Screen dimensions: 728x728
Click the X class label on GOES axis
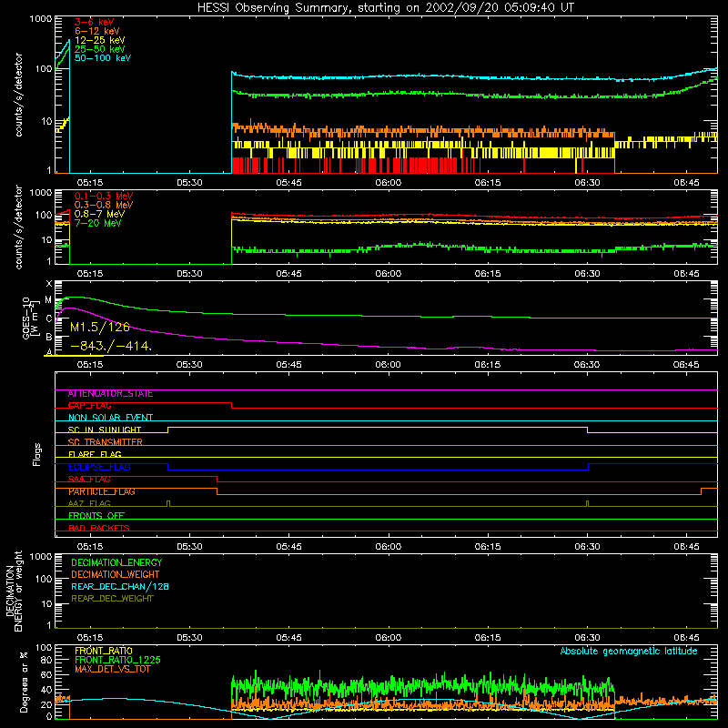pyautogui.click(x=49, y=284)
